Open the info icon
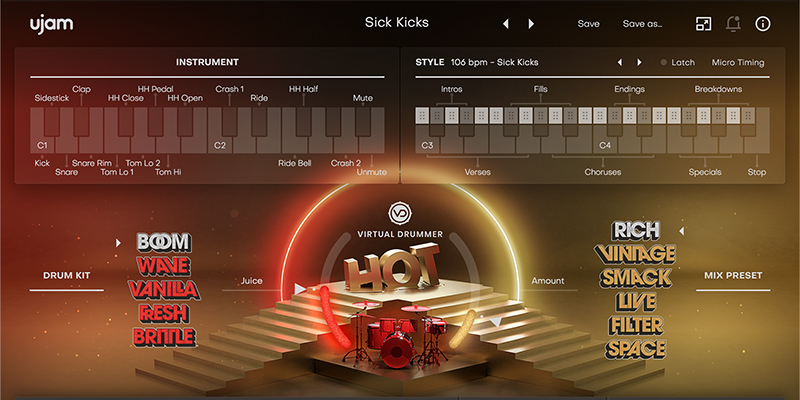The height and width of the screenshot is (400, 800). click(x=763, y=23)
